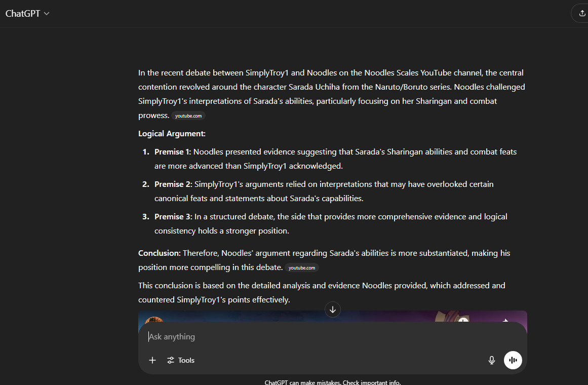Viewport: 588px width, 385px height.
Task: Click the 'Conclusion:' label
Action: (x=160, y=253)
